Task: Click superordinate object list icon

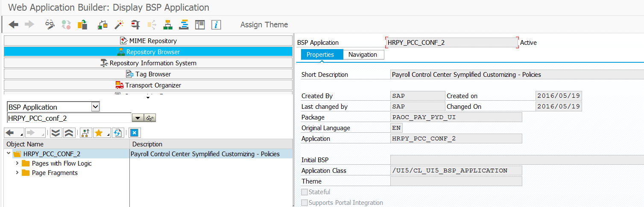Action: 86,133
